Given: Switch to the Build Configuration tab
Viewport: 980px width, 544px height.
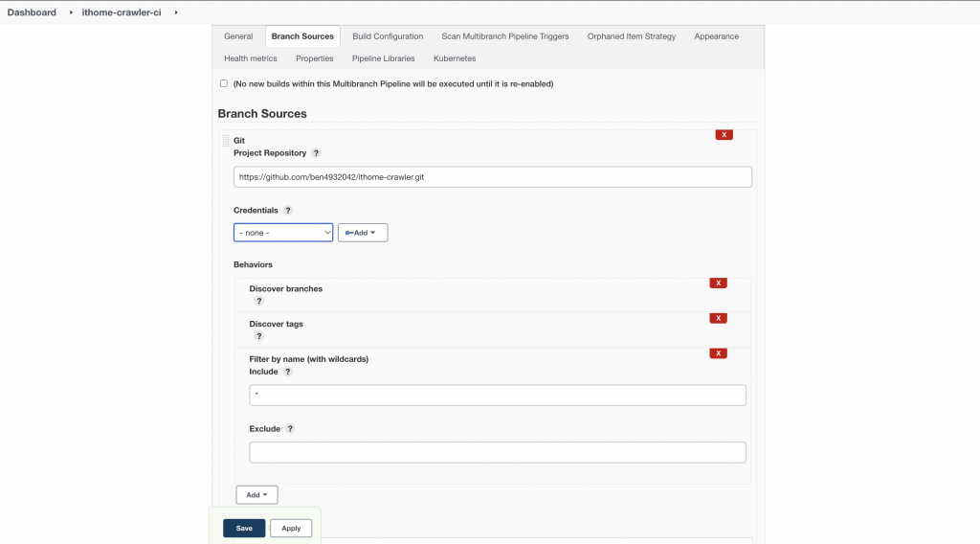Looking at the screenshot, I should click(x=388, y=36).
